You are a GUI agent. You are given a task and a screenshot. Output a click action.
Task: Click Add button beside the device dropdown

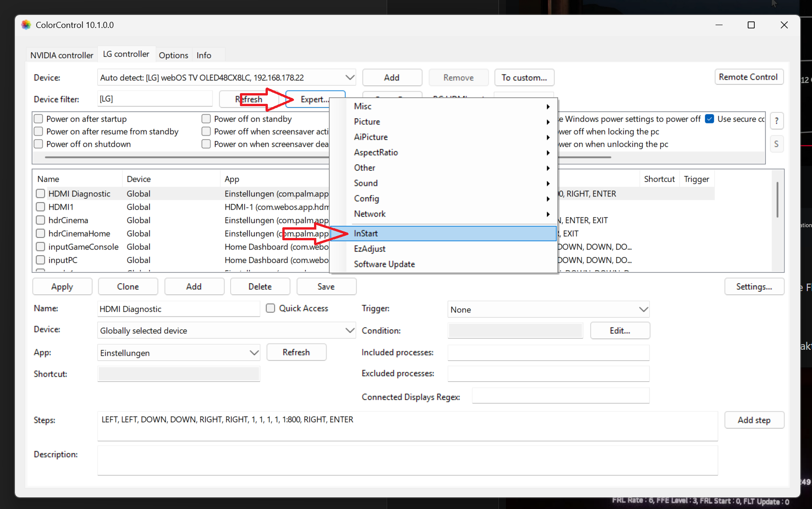click(x=392, y=77)
